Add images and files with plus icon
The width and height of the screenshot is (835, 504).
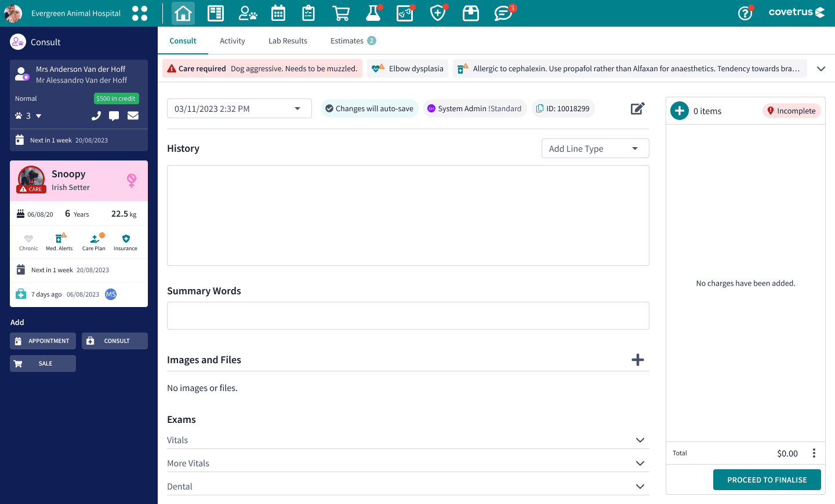click(x=638, y=360)
